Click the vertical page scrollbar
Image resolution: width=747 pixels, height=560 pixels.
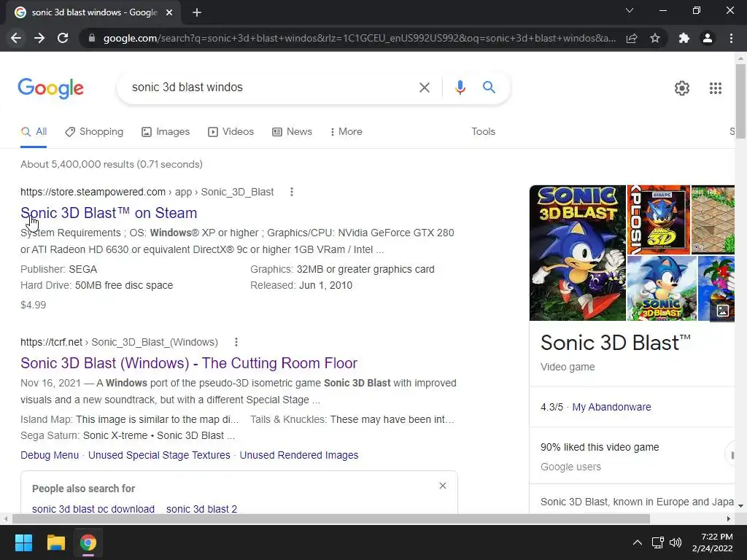tap(740, 101)
